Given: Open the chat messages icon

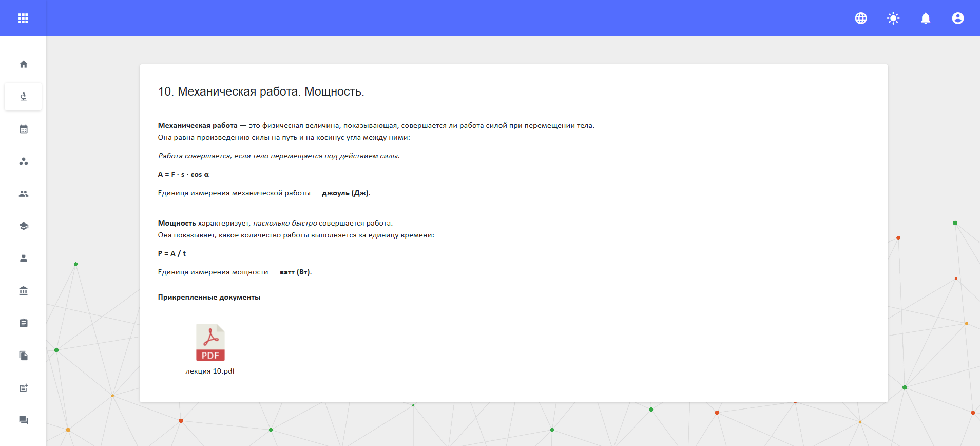Looking at the screenshot, I should coord(24,420).
